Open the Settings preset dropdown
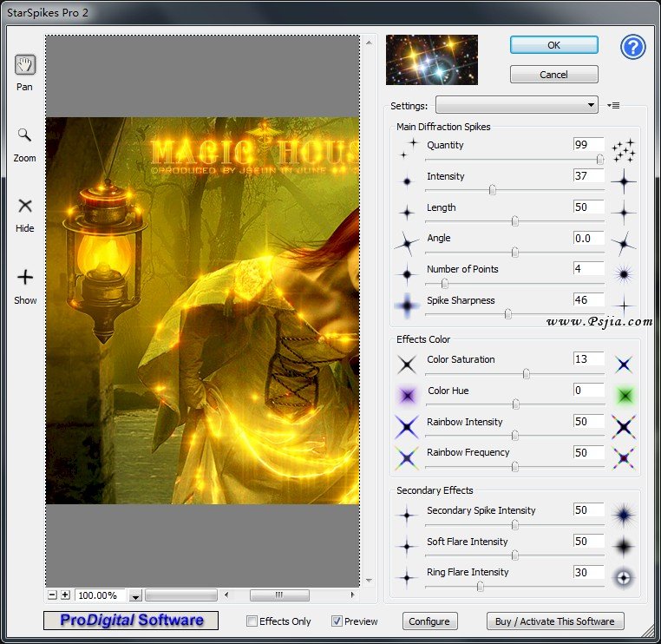Image resolution: width=661 pixels, height=644 pixels. click(517, 105)
